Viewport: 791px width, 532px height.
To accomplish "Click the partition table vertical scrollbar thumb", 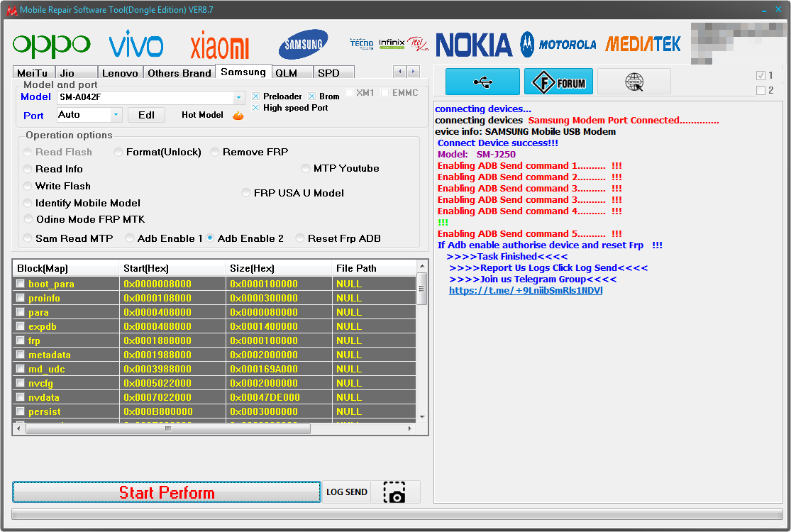I will tap(421, 289).
